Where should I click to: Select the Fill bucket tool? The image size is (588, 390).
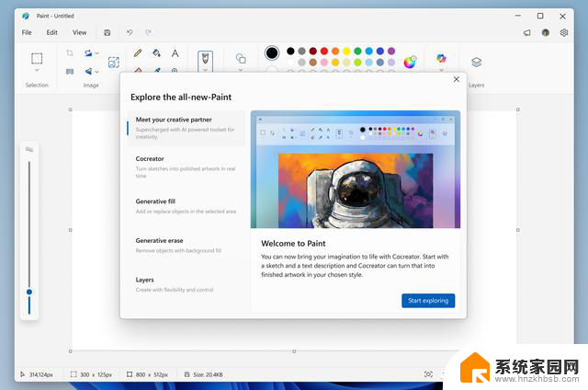click(156, 53)
